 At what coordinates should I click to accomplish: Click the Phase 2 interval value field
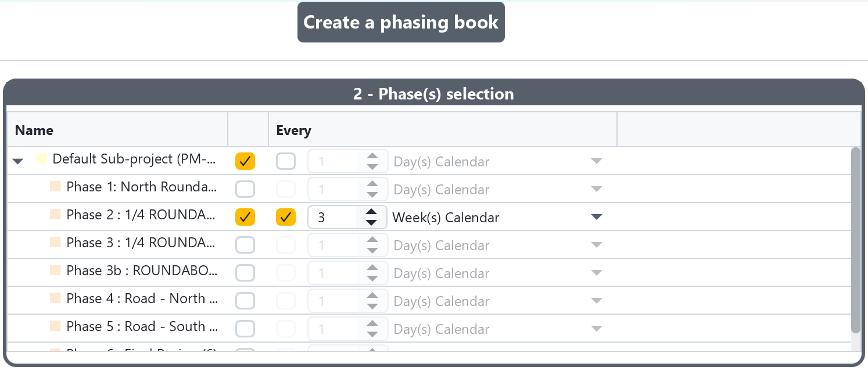click(332, 218)
